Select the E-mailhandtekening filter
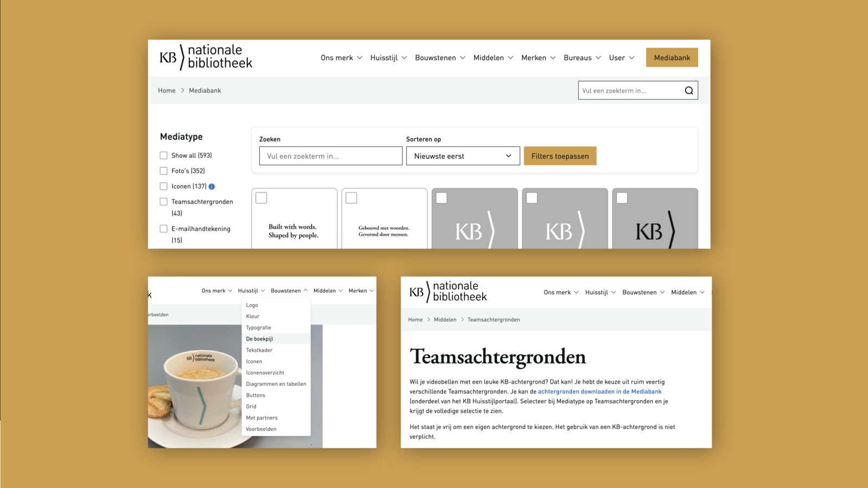 tap(163, 228)
